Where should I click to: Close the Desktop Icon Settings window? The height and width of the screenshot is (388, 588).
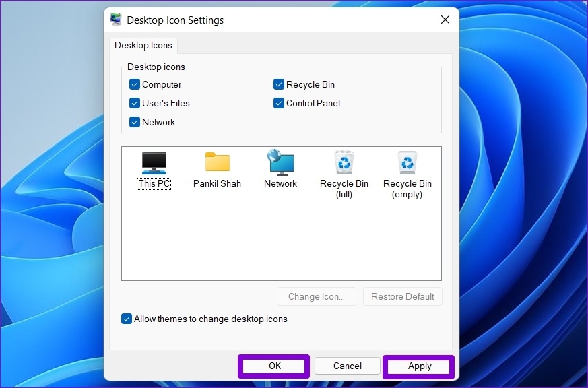click(445, 20)
